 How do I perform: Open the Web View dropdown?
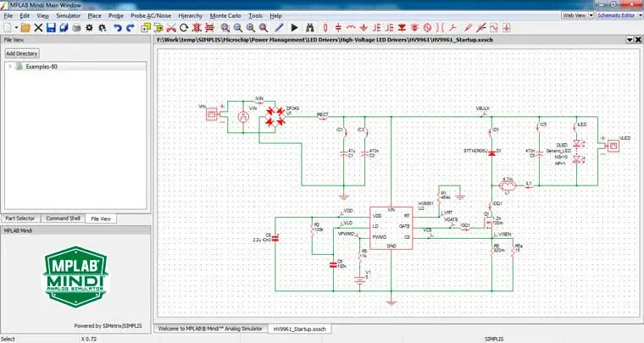[576, 15]
